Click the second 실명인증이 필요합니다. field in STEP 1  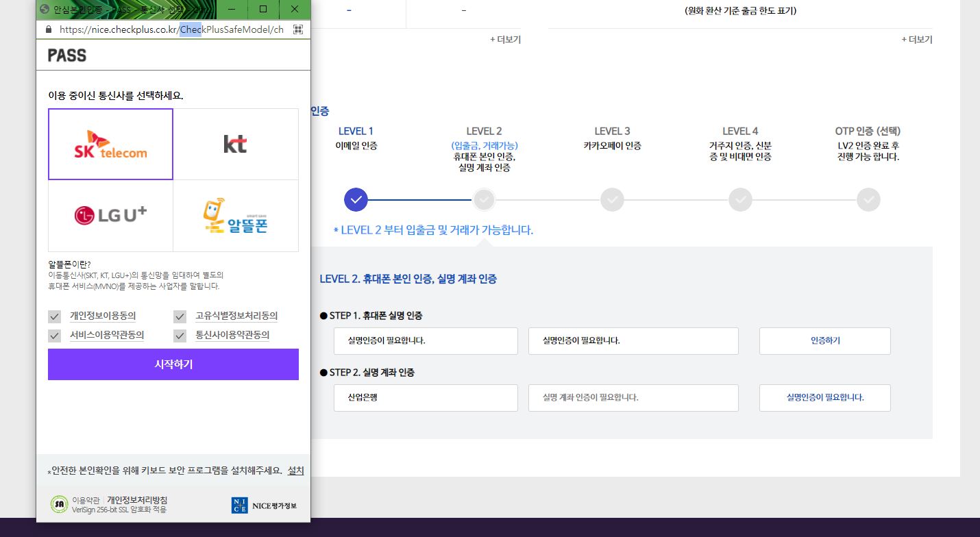[633, 340]
